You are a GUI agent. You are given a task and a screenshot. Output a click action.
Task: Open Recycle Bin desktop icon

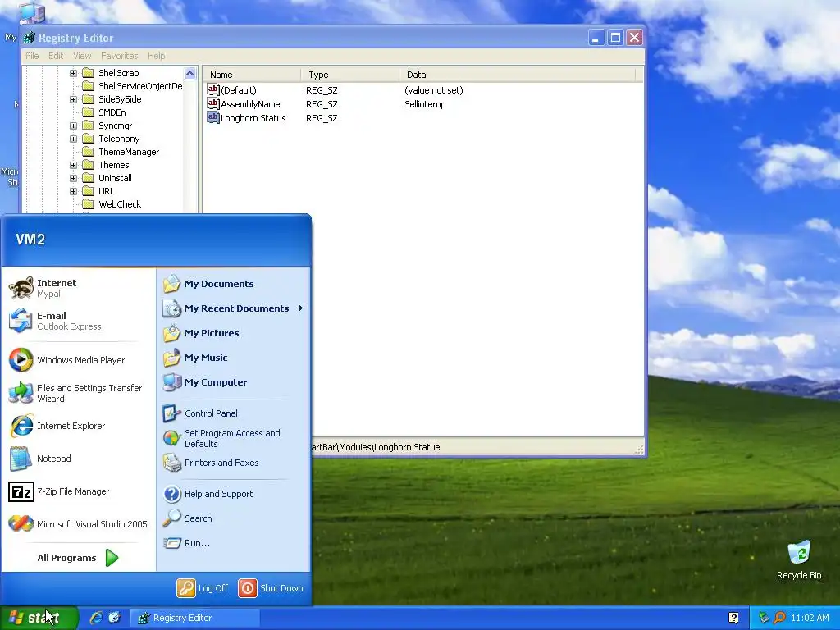(x=799, y=553)
